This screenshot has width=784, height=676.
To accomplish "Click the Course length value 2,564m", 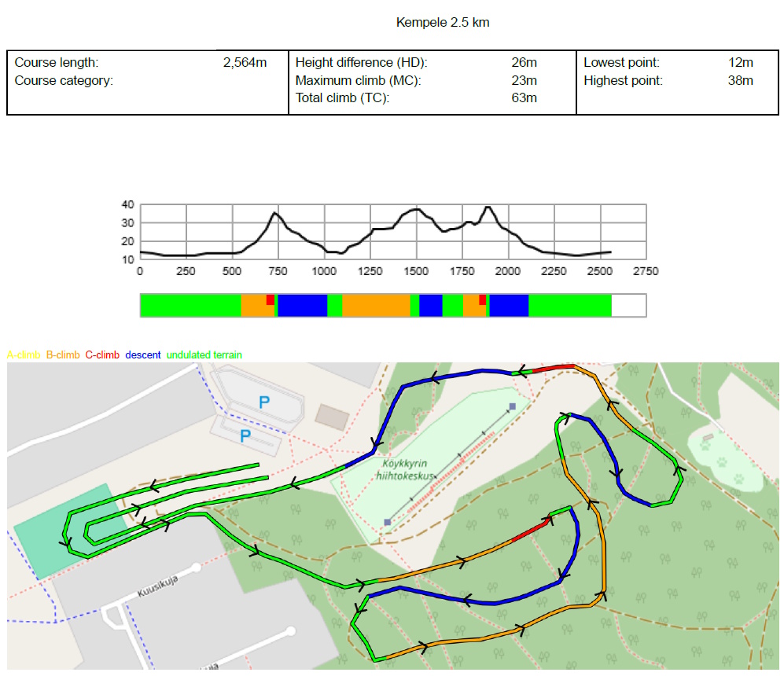I will click(245, 63).
